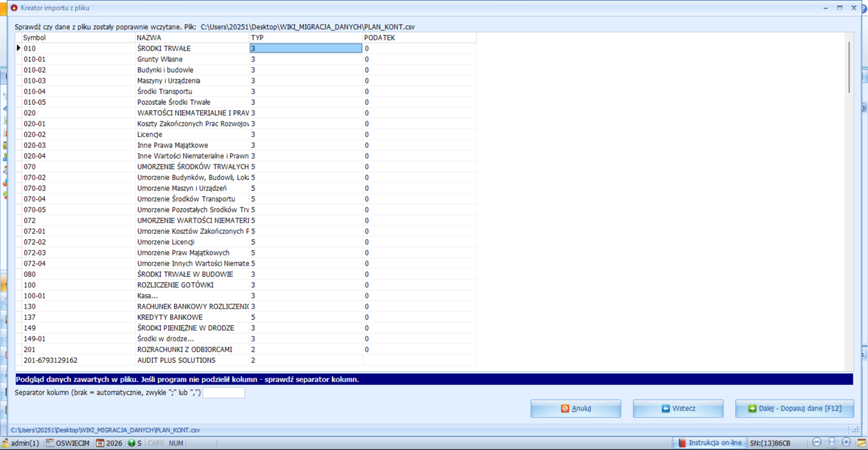Click the OSWIECIM company icon in status bar
This screenshot has height=450, width=868.
[x=49, y=443]
